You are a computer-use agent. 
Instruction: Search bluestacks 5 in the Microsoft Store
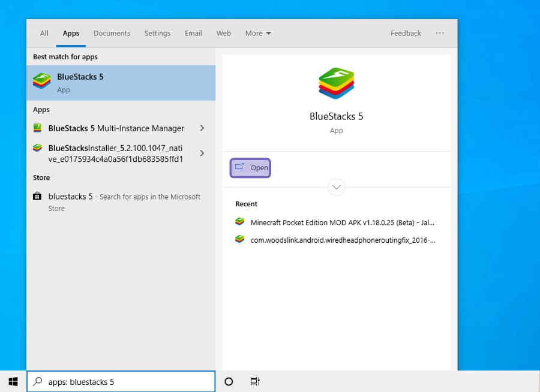tap(121, 202)
